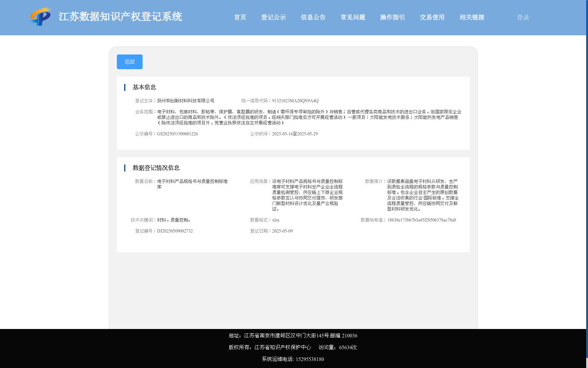The image size is (588, 368).
Task: Click the blue 返回 button
Action: (x=130, y=62)
